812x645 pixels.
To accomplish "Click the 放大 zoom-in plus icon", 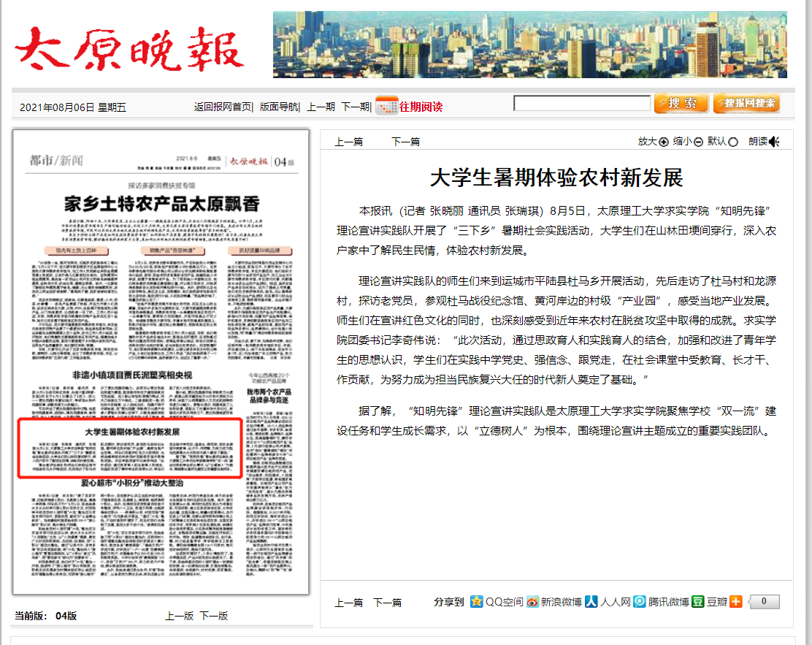I will coord(664,142).
